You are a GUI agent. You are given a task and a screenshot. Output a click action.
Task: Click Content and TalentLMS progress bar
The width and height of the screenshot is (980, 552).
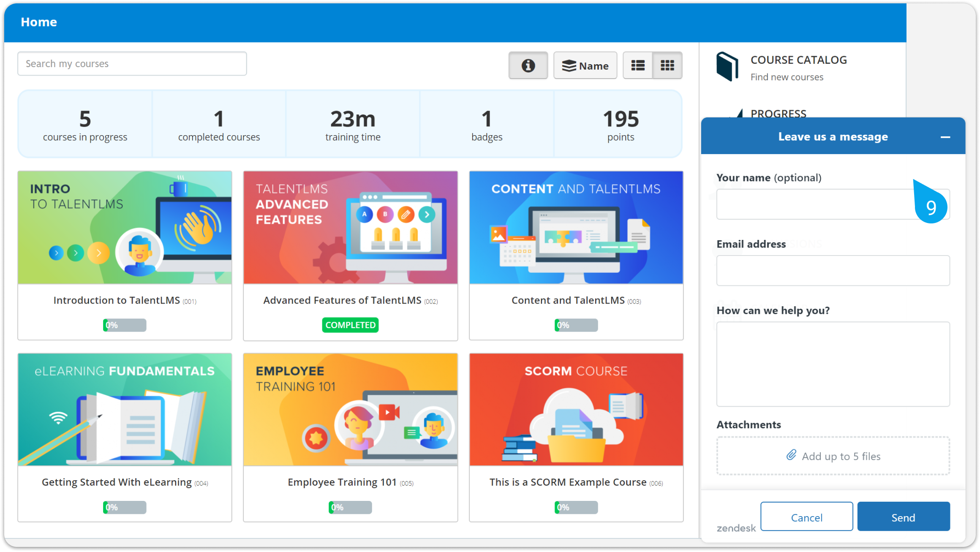point(576,325)
